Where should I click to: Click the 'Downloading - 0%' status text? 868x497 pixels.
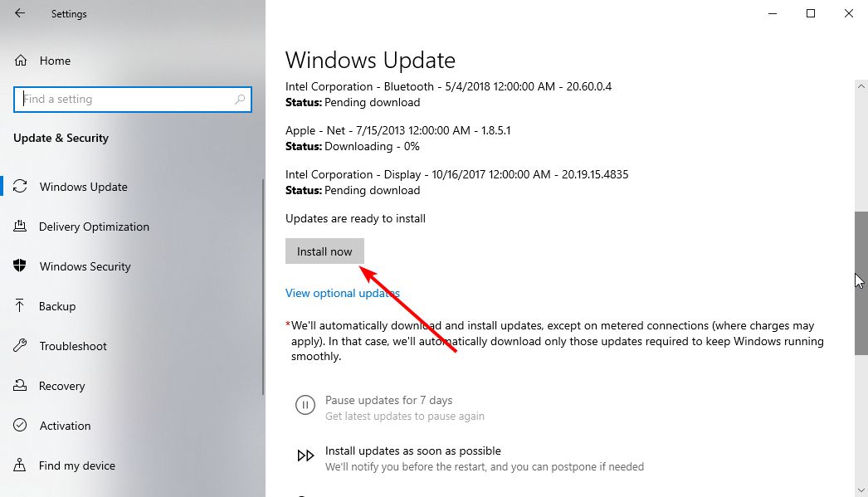[372, 147]
